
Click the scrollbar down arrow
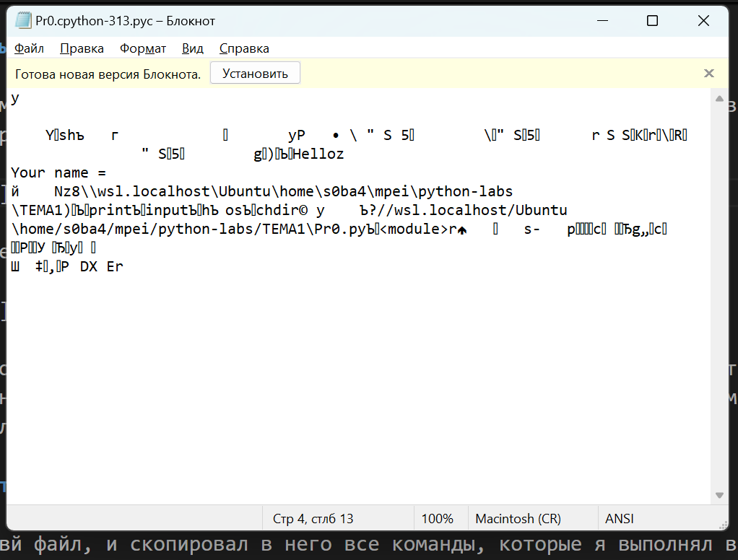(719, 495)
